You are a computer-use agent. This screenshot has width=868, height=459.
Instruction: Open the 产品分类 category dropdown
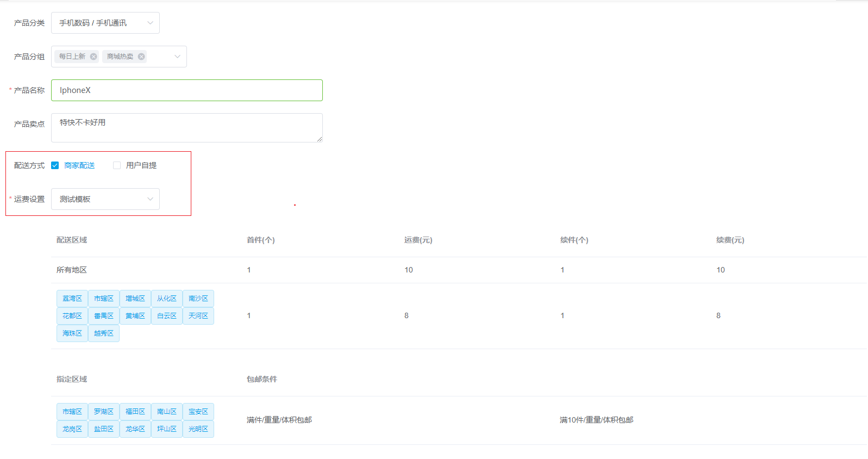click(x=105, y=23)
